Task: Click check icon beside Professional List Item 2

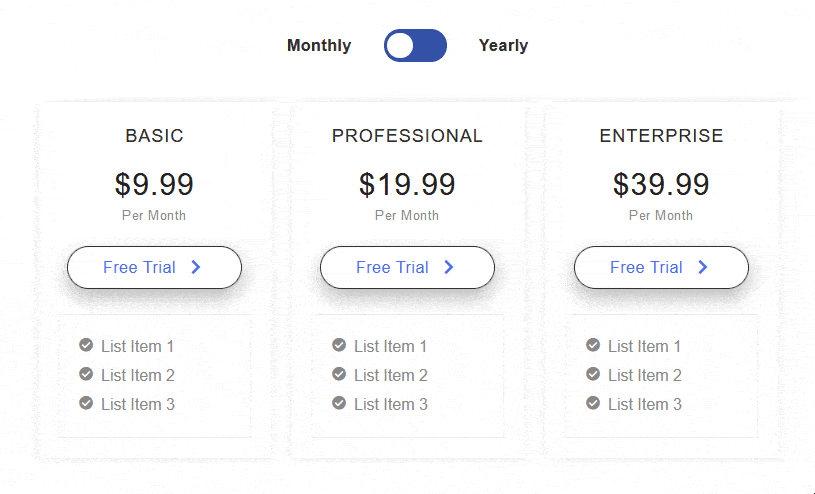Action: point(339,374)
